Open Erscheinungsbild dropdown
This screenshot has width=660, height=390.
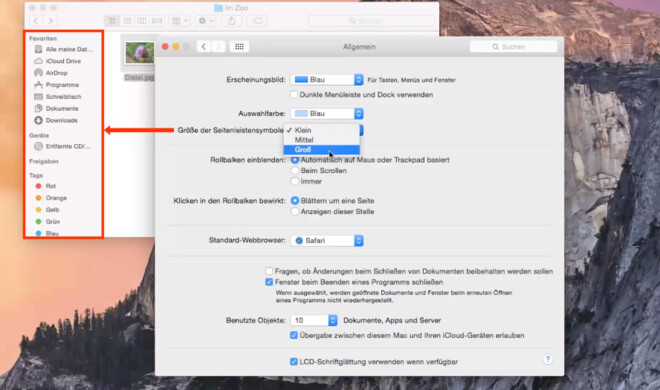pos(327,80)
